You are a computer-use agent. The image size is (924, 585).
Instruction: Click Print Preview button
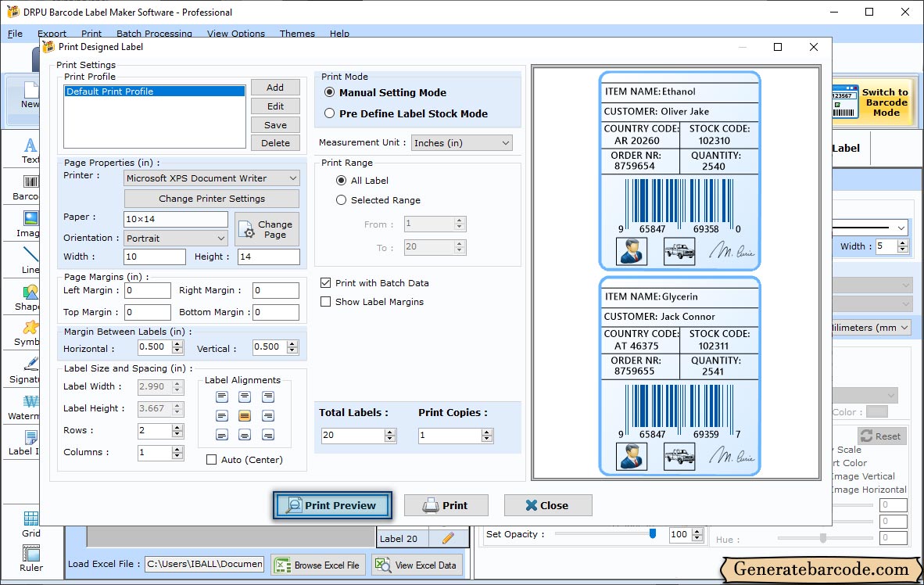(x=332, y=505)
